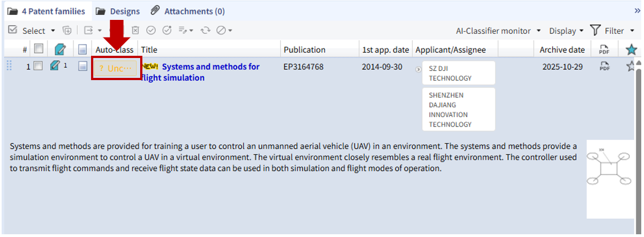644x237 pixels.
Task: Toggle the select-all checkbox in header
Action: [x=38, y=49]
